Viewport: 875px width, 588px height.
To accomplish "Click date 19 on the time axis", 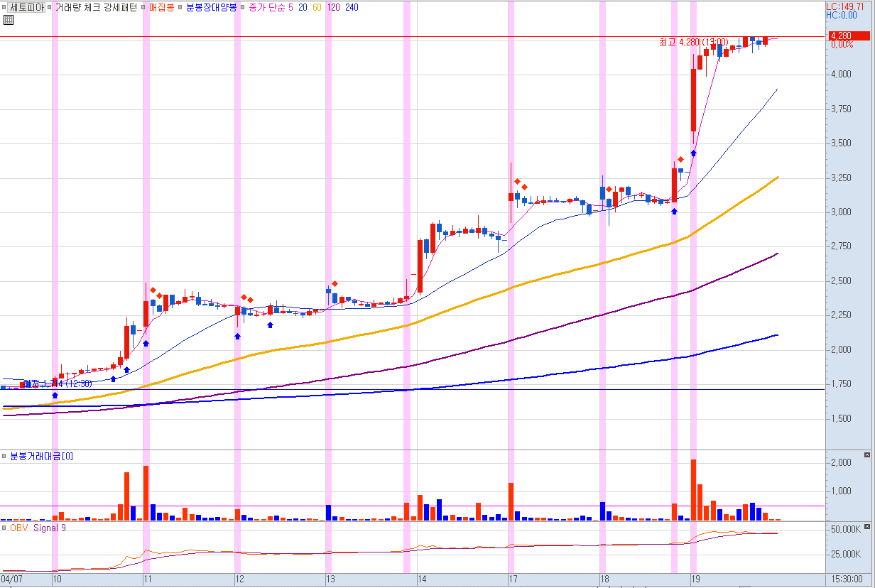I will tap(697, 579).
